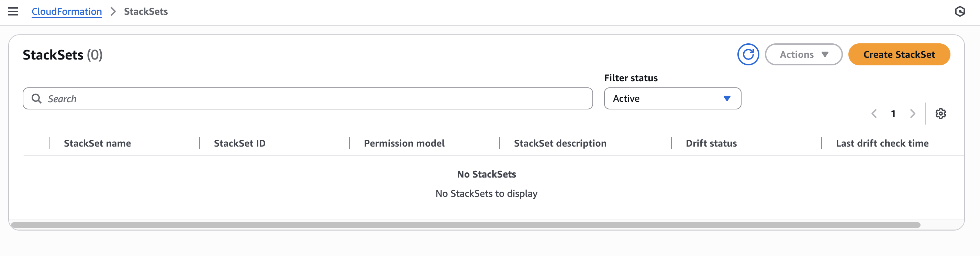Click the Last drift check time header
The image size is (980, 256).
[882, 143]
